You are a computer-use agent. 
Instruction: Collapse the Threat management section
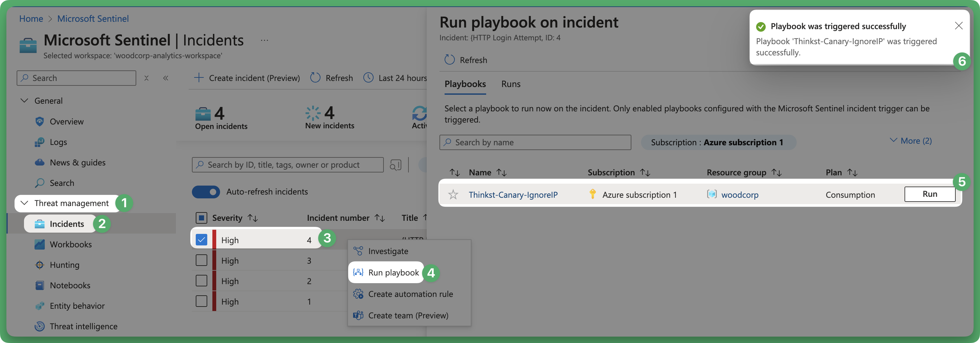point(24,203)
